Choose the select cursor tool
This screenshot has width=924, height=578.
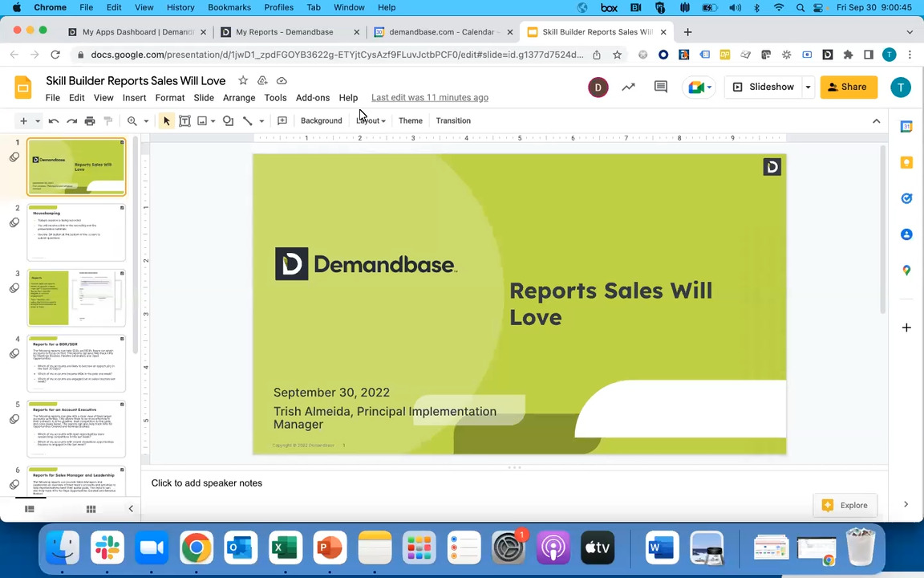(166, 121)
